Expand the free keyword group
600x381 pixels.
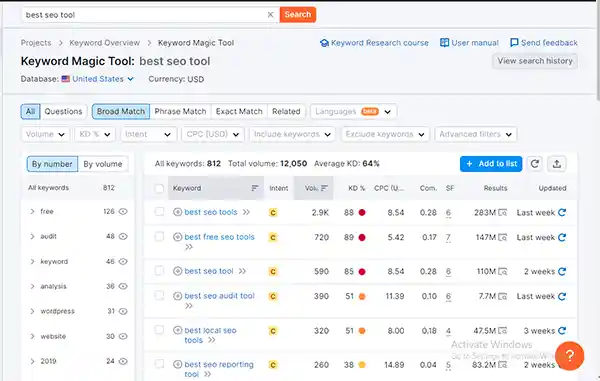point(33,211)
